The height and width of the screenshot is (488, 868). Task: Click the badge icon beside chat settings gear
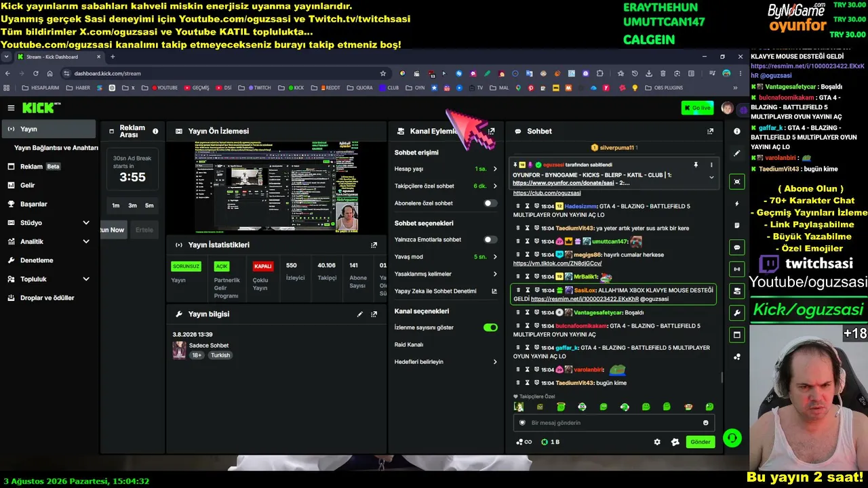(x=675, y=442)
